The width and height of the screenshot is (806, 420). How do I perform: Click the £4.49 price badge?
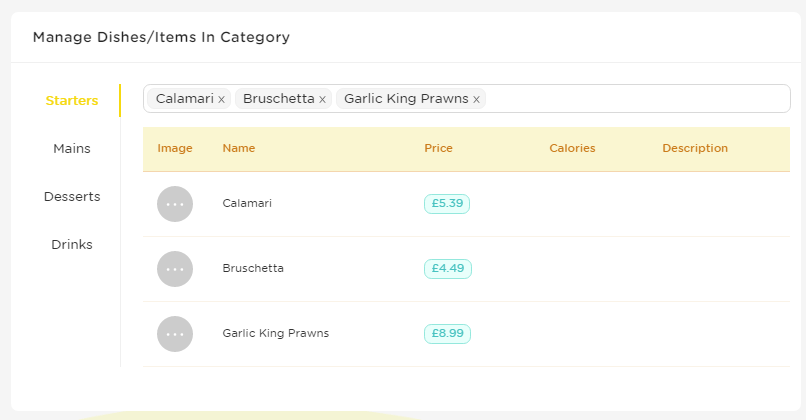pos(448,268)
